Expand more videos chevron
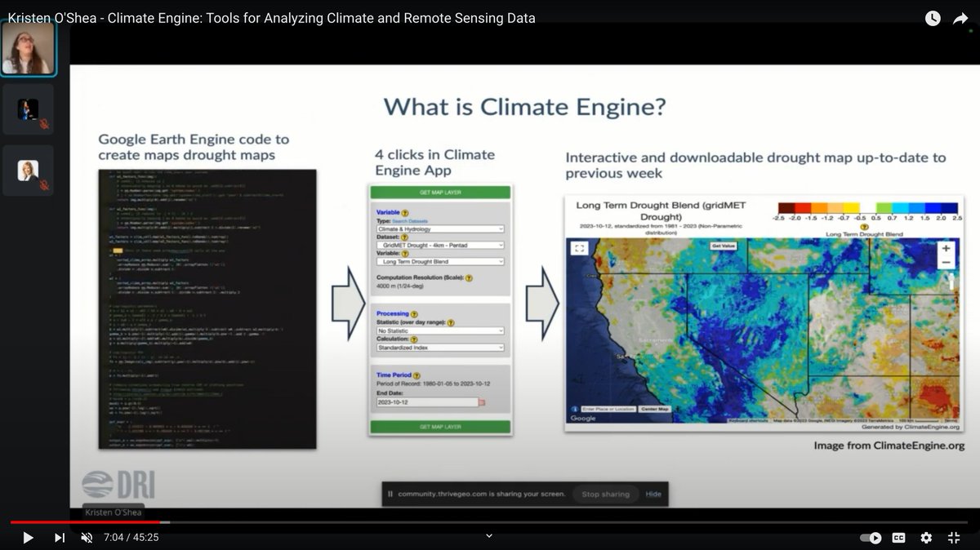This screenshot has height=550, width=980. [x=489, y=536]
